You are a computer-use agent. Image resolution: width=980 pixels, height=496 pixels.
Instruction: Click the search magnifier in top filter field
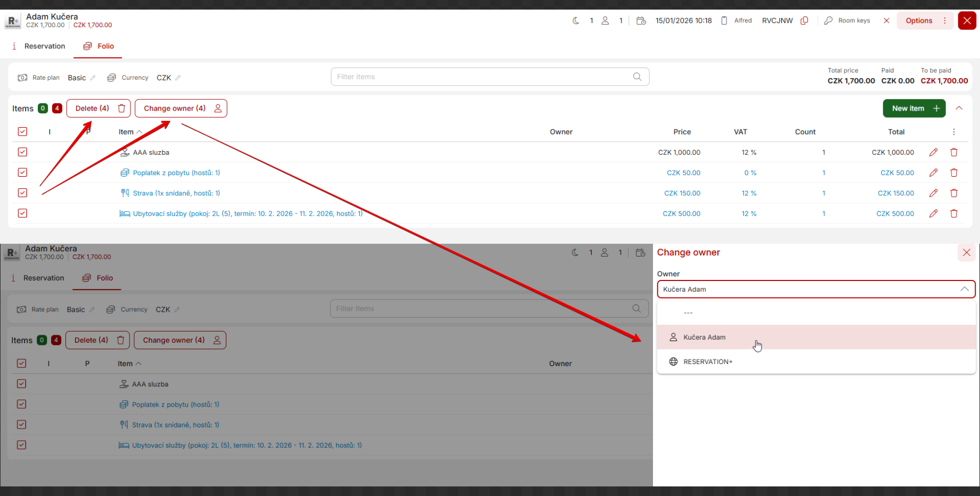coord(637,77)
